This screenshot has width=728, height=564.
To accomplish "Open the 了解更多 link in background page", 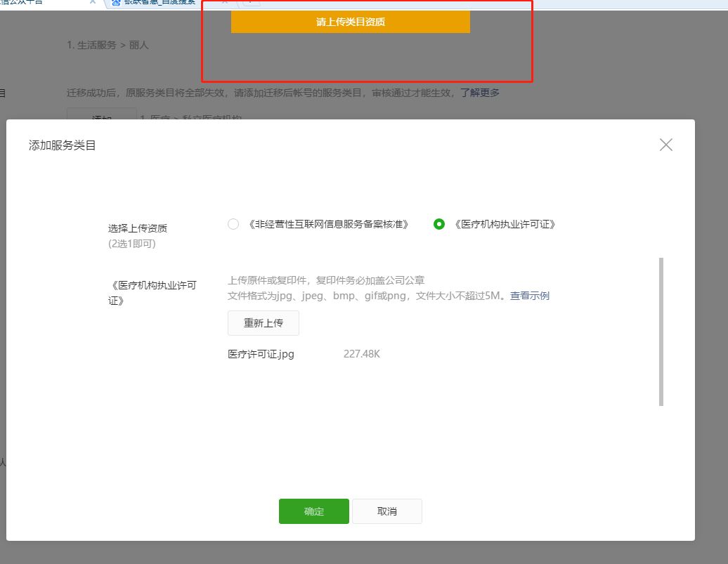I will click(x=480, y=93).
